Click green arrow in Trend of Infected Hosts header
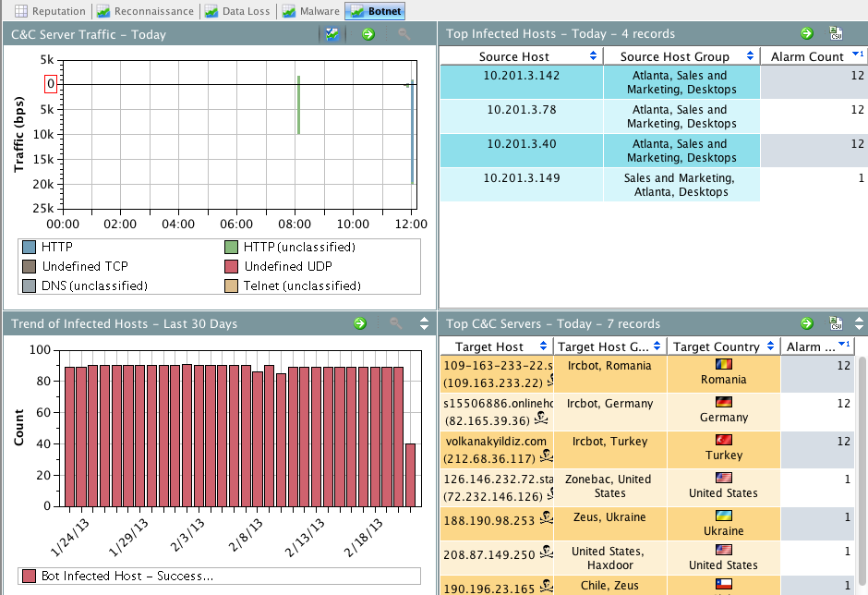This screenshot has height=595, width=868. tap(361, 323)
